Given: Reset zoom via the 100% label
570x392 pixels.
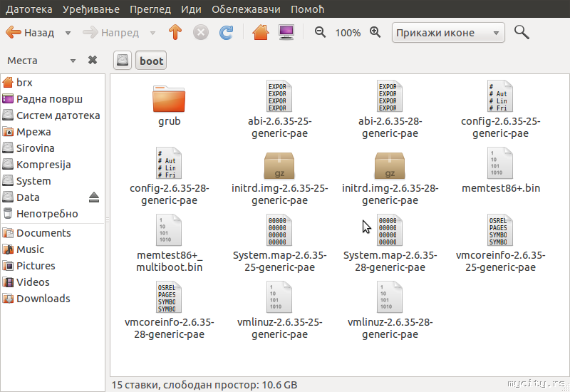Looking at the screenshot, I should [348, 33].
